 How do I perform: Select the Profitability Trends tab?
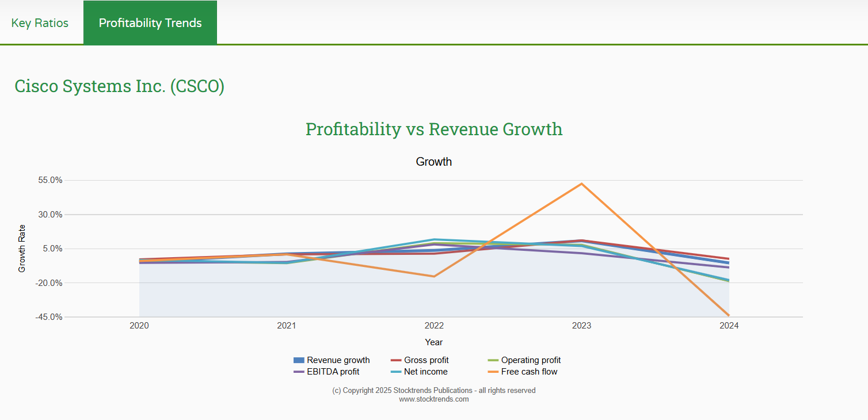(x=150, y=23)
